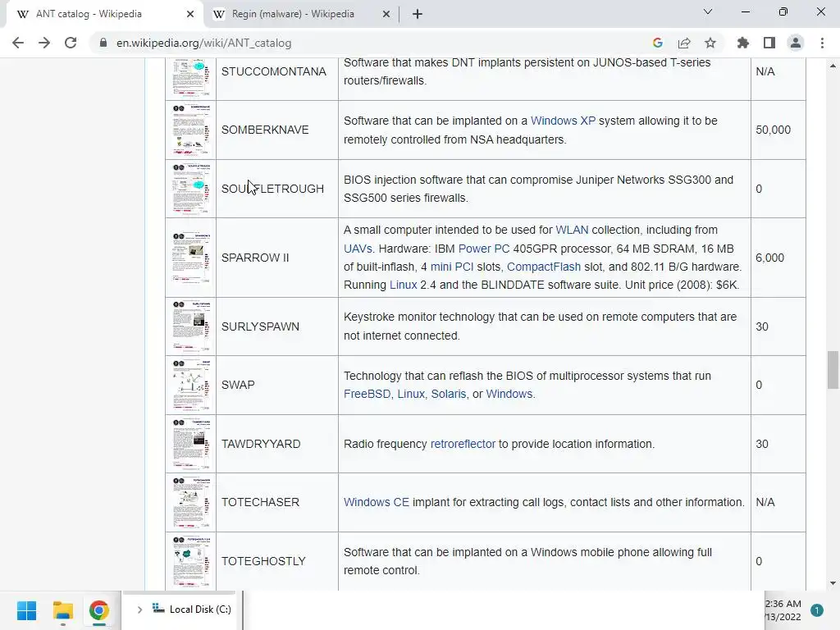Viewport: 840px width, 630px height.
Task: Open Chrome extensions puzzle icon
Action: click(x=743, y=43)
